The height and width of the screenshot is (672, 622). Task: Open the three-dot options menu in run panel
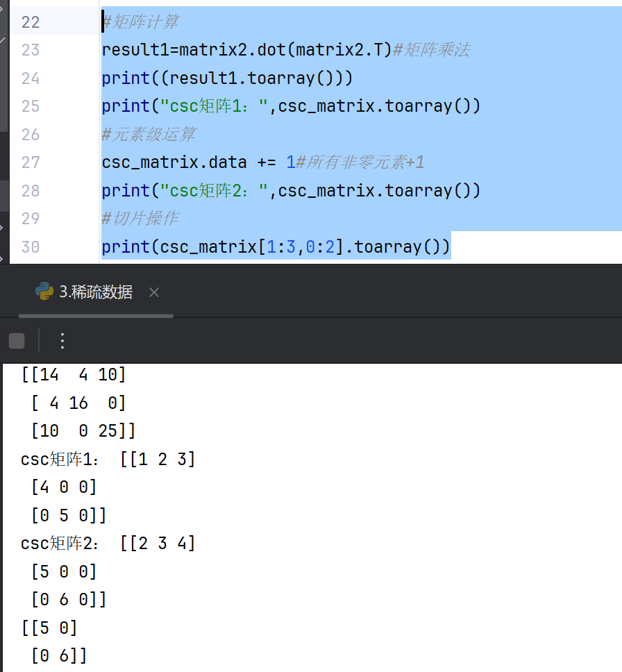pos(62,340)
